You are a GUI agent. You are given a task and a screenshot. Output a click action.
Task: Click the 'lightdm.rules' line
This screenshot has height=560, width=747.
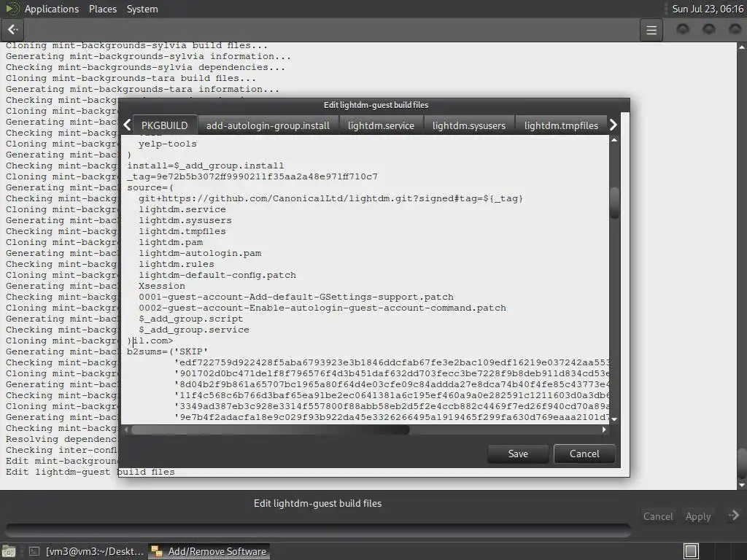click(x=177, y=264)
